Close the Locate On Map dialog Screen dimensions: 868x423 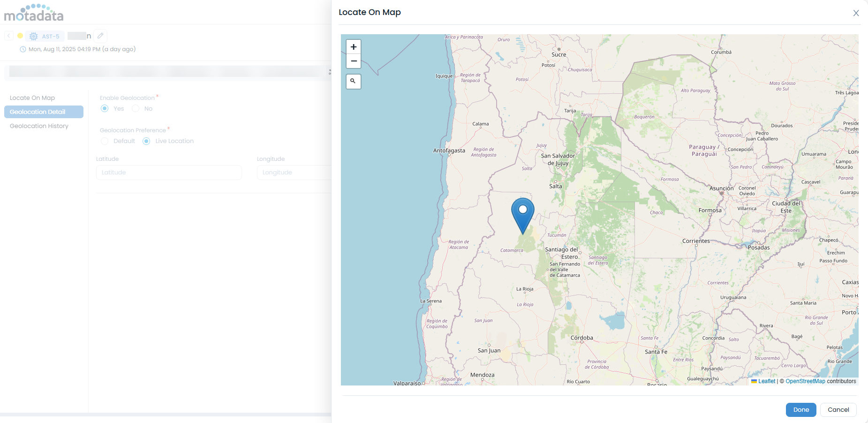pyautogui.click(x=856, y=13)
